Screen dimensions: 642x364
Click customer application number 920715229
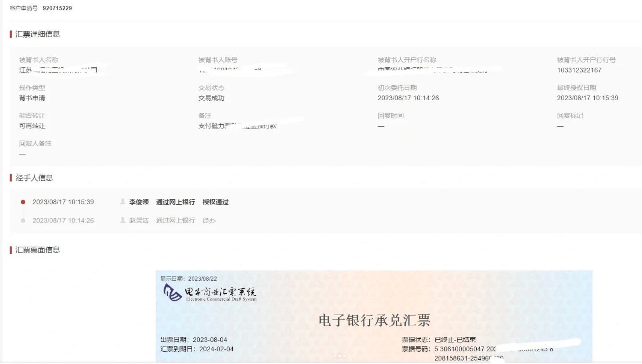pos(57,8)
